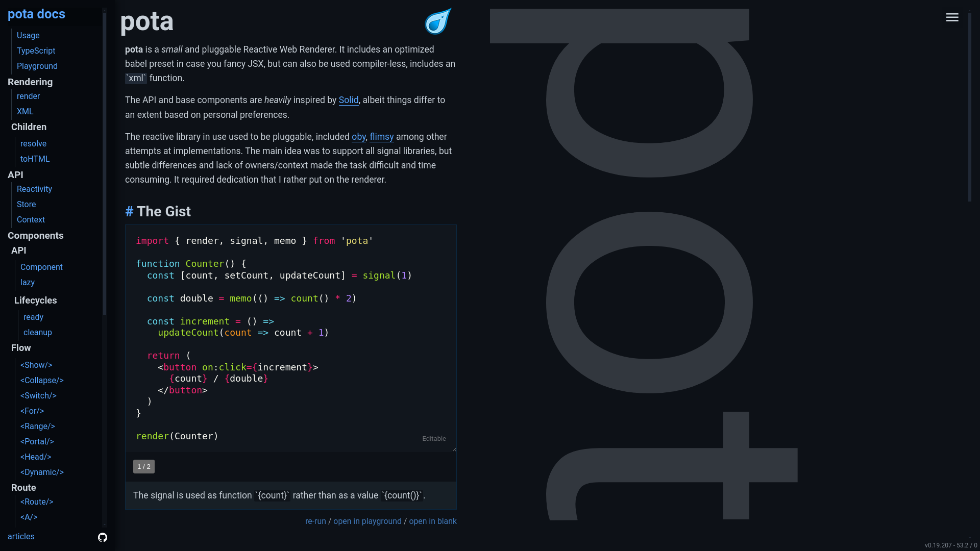The height and width of the screenshot is (551, 980).
Task: Click the Children sidebar heading
Action: (29, 127)
